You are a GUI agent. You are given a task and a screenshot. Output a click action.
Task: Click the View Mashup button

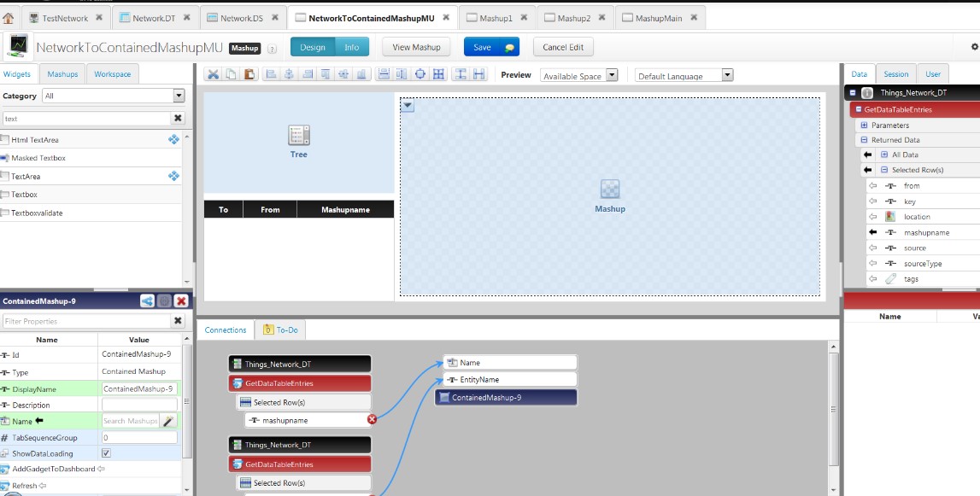coord(415,47)
